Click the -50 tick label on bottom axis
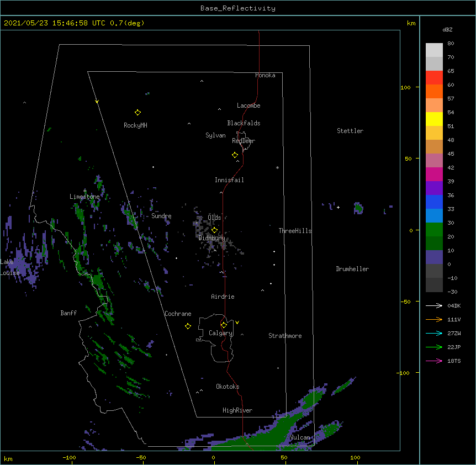The width and height of the screenshot is (476, 465). pyautogui.click(x=141, y=457)
